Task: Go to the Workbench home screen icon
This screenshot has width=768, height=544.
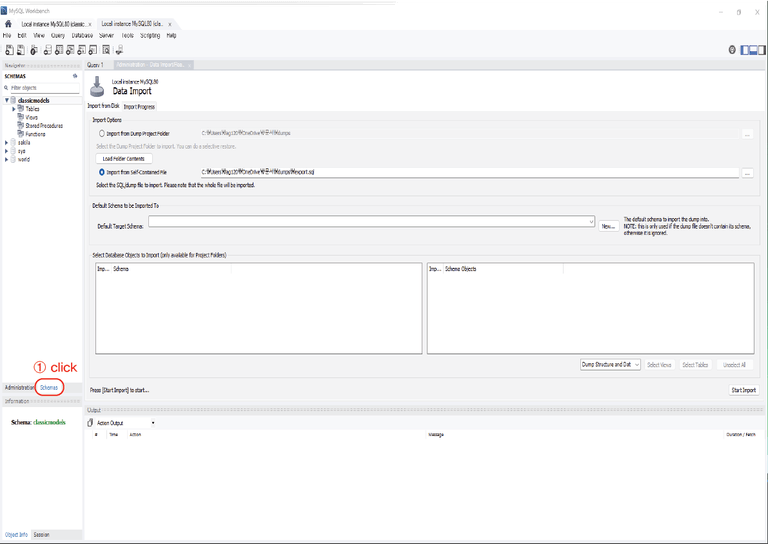Action: pyautogui.click(x=8, y=24)
